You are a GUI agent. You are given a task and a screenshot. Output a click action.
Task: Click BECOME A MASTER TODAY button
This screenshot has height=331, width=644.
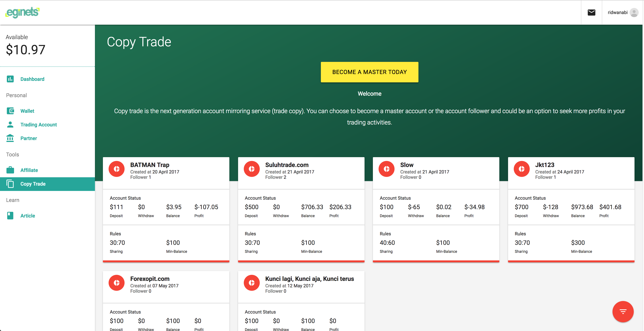[x=369, y=72]
